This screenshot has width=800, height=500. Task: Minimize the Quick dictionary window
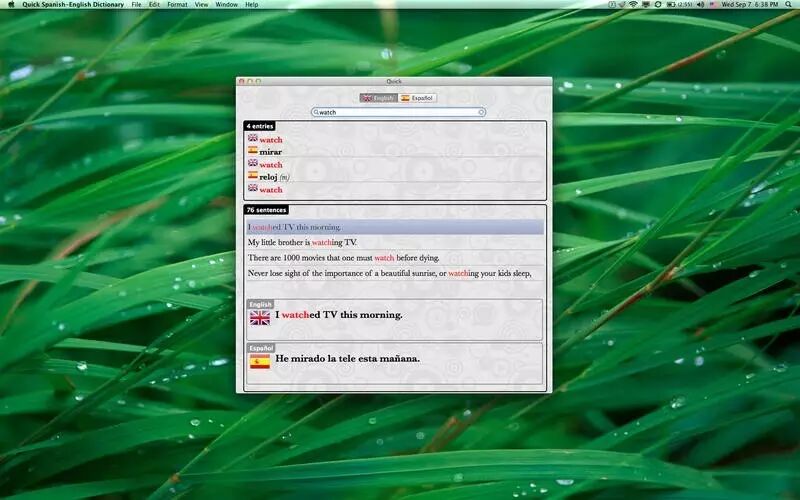[250, 82]
